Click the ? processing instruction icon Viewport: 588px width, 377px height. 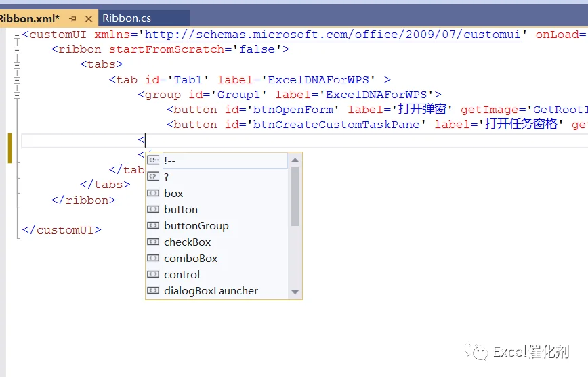[153, 177]
